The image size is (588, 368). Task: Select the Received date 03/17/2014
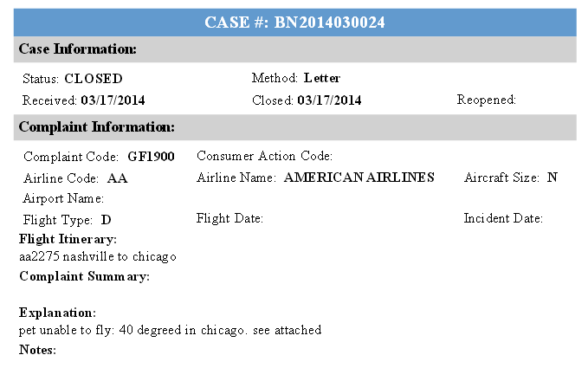point(113,100)
